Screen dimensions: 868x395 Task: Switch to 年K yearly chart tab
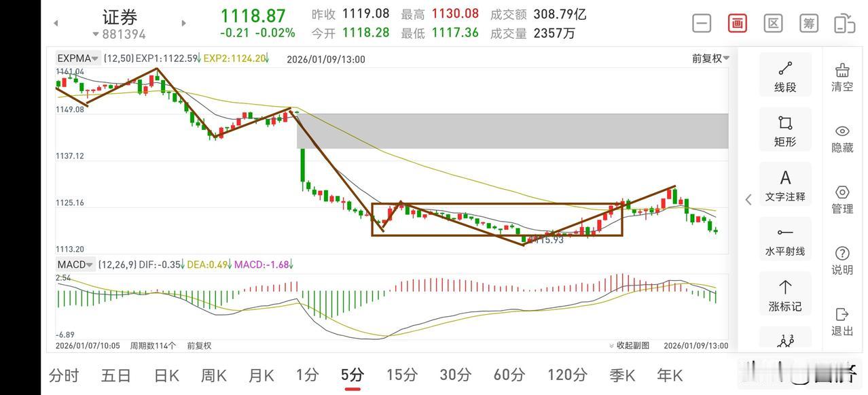click(670, 375)
